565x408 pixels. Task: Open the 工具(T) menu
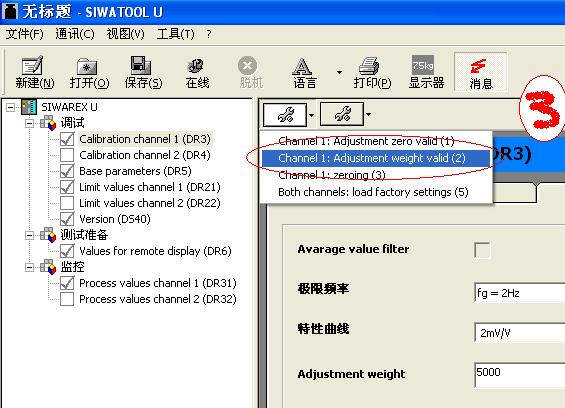pyautogui.click(x=175, y=34)
